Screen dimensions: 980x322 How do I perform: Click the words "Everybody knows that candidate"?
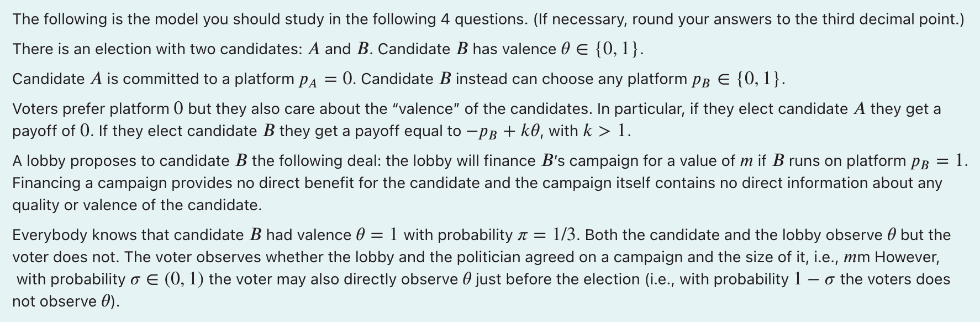click(128, 235)
